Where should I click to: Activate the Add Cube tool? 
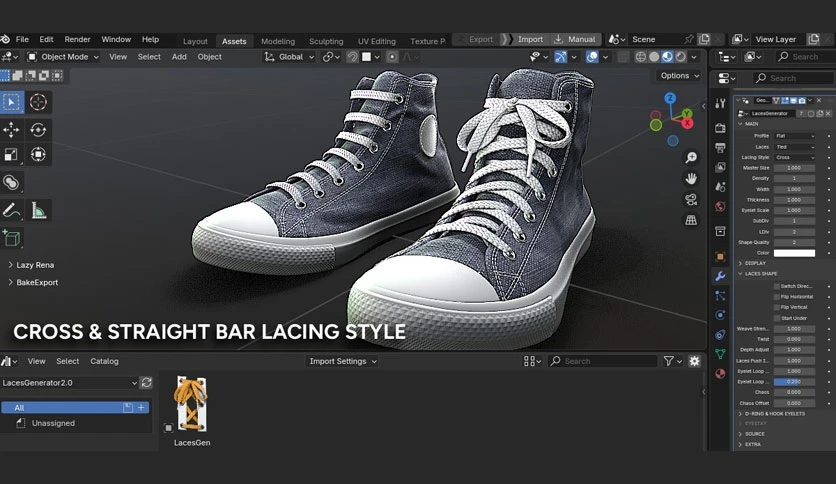coord(12,238)
